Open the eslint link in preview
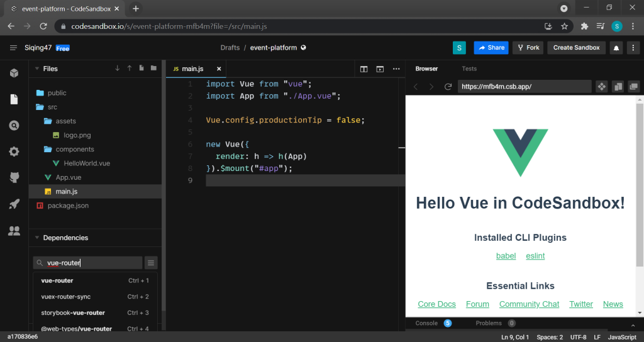The width and height of the screenshot is (644, 342). click(x=535, y=256)
